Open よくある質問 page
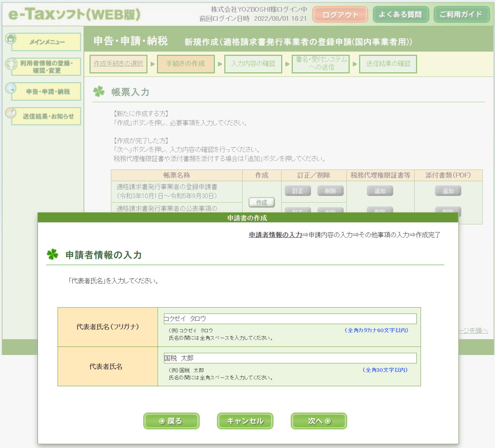The height and width of the screenshot is (448, 495). tap(401, 15)
